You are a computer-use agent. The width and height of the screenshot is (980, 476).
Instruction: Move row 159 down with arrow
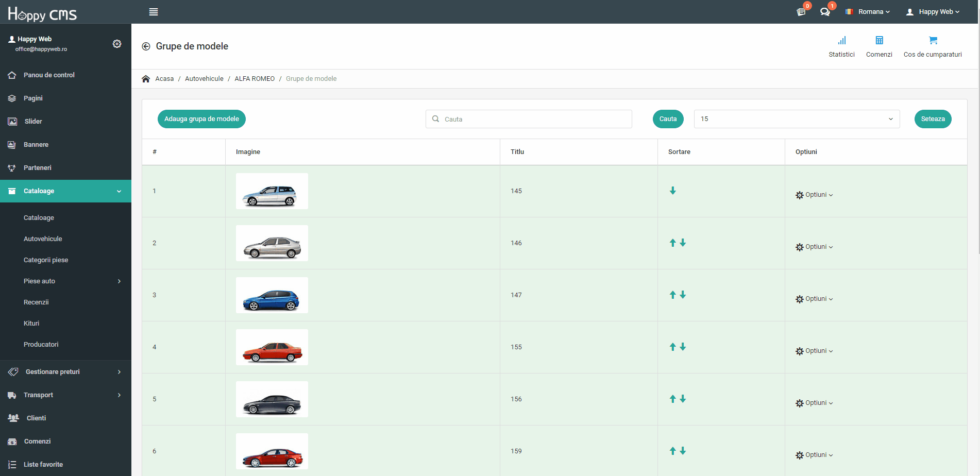(x=683, y=451)
